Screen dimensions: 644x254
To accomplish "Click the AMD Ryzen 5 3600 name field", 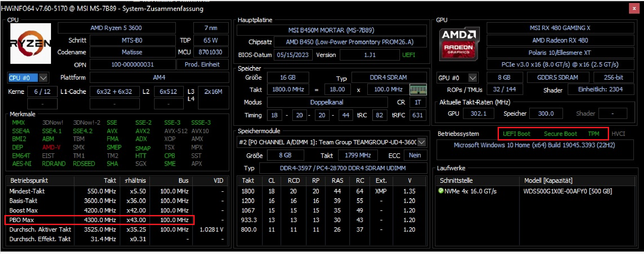I will click(116, 28).
